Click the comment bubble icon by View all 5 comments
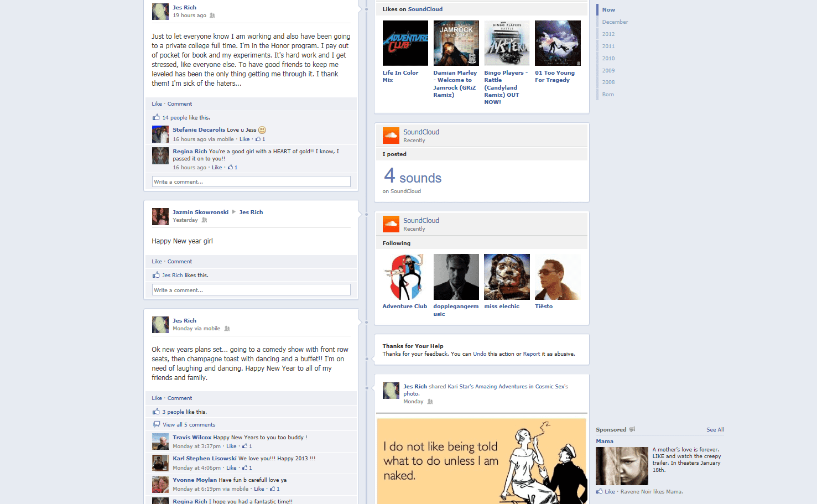 coord(157,424)
